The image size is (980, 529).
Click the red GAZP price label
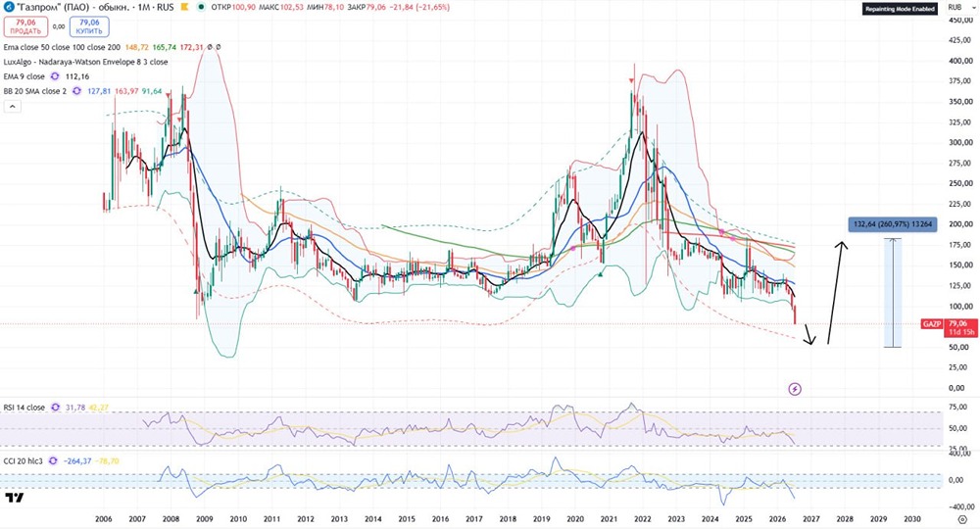pyautogui.click(x=931, y=324)
